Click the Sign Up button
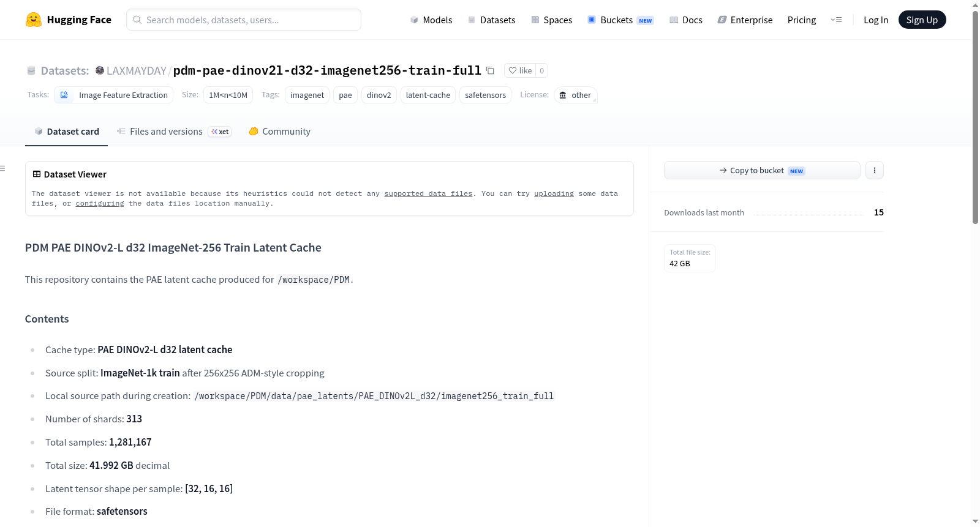The image size is (980, 527). [922, 20]
